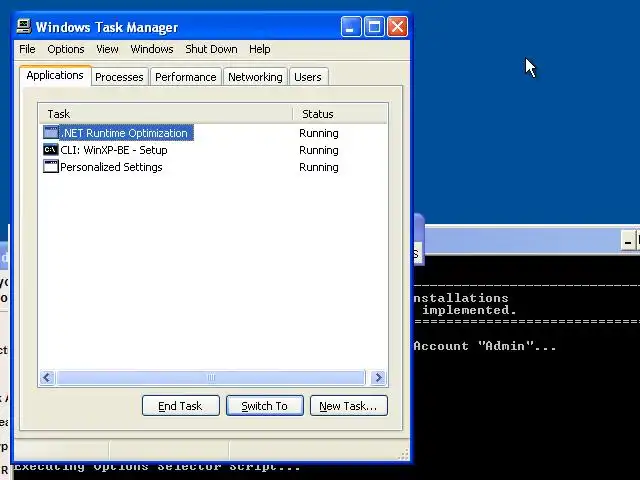The height and width of the screenshot is (480, 640).
Task: Click the CLI: WinXP-BE command prompt icon
Action: tap(51, 150)
